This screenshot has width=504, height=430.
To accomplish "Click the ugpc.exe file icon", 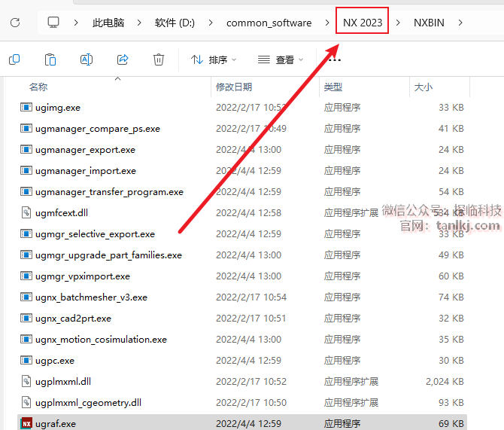I will coord(26,360).
